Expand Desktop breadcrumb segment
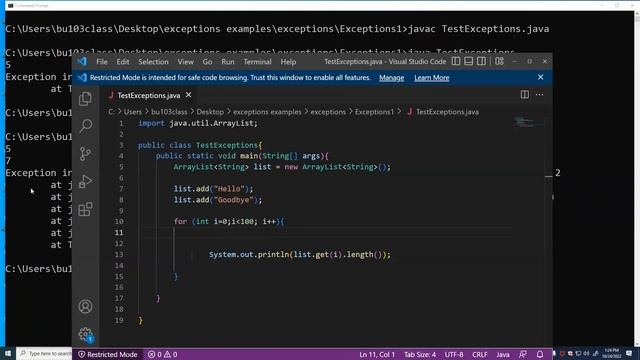The width and height of the screenshot is (640, 360). click(x=210, y=111)
